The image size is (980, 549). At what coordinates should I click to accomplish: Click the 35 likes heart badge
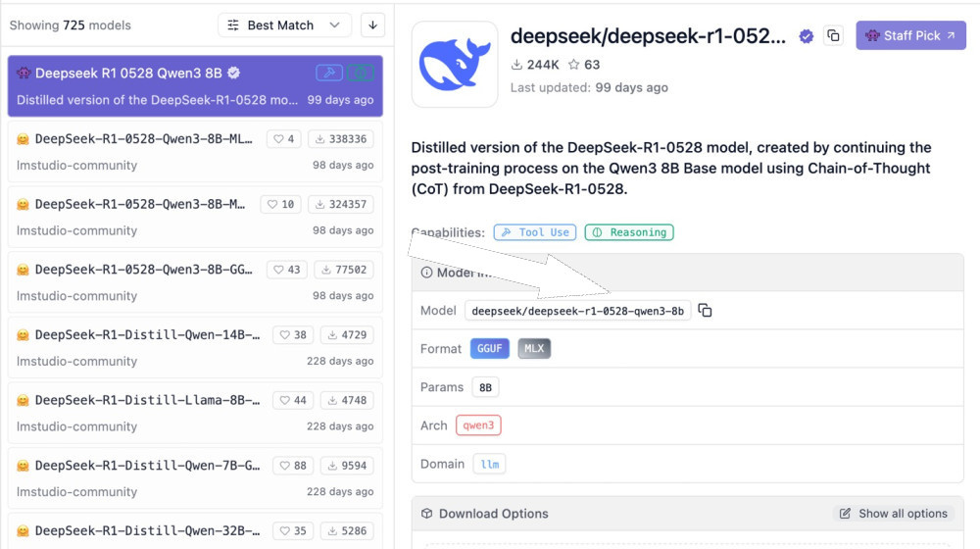[x=293, y=531]
